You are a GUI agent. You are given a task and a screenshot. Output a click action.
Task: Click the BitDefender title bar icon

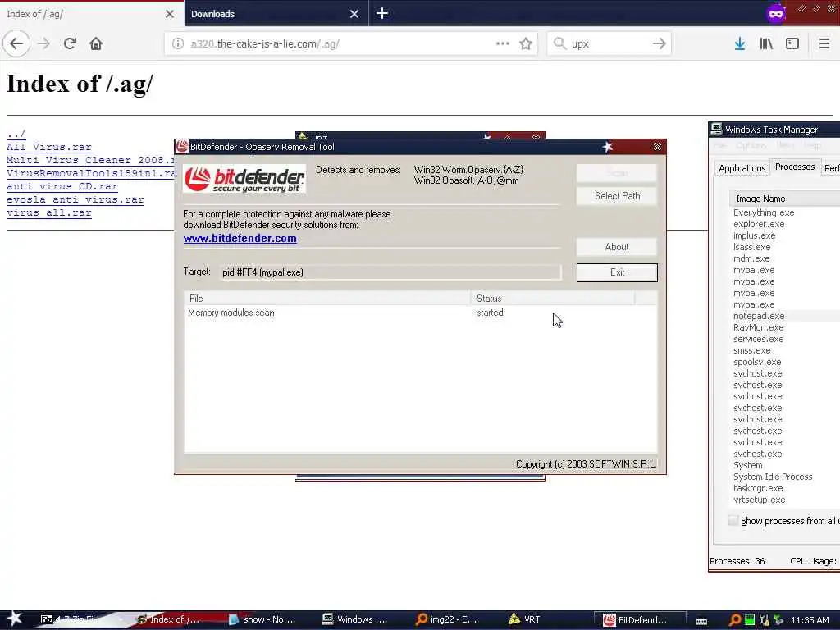182,146
